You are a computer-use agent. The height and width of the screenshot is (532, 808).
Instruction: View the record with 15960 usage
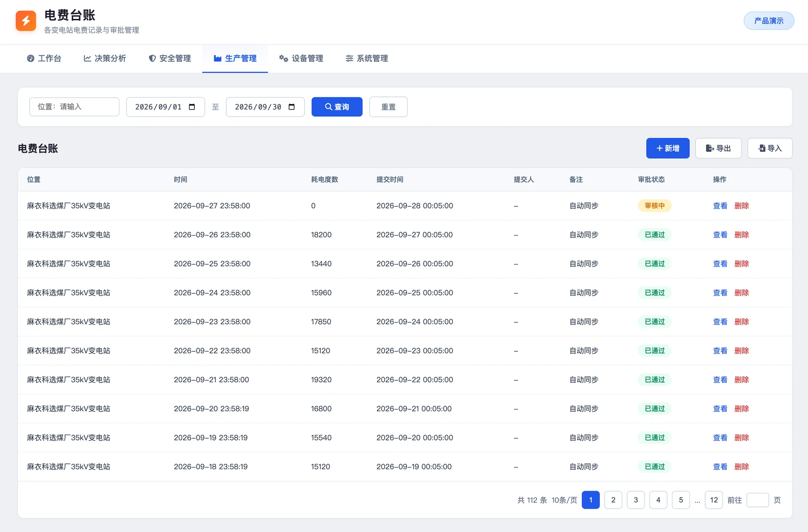point(720,293)
